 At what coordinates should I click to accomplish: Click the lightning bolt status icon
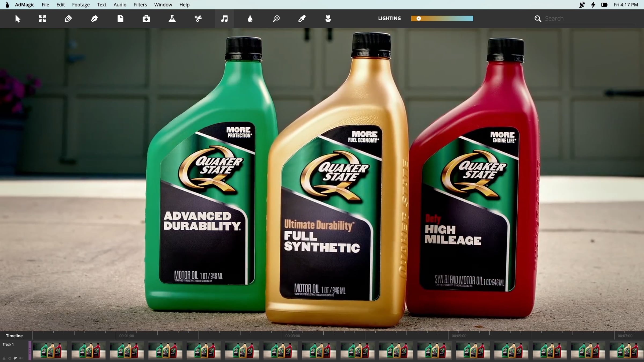(593, 5)
